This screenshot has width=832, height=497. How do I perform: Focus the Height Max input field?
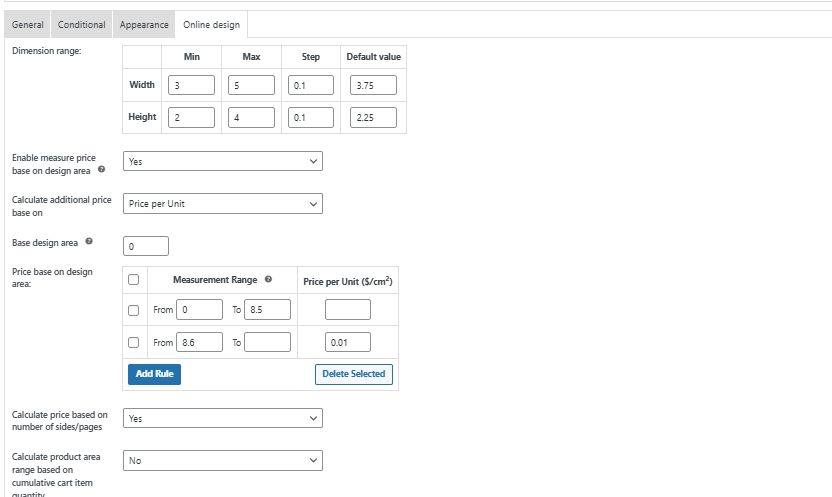coord(252,118)
